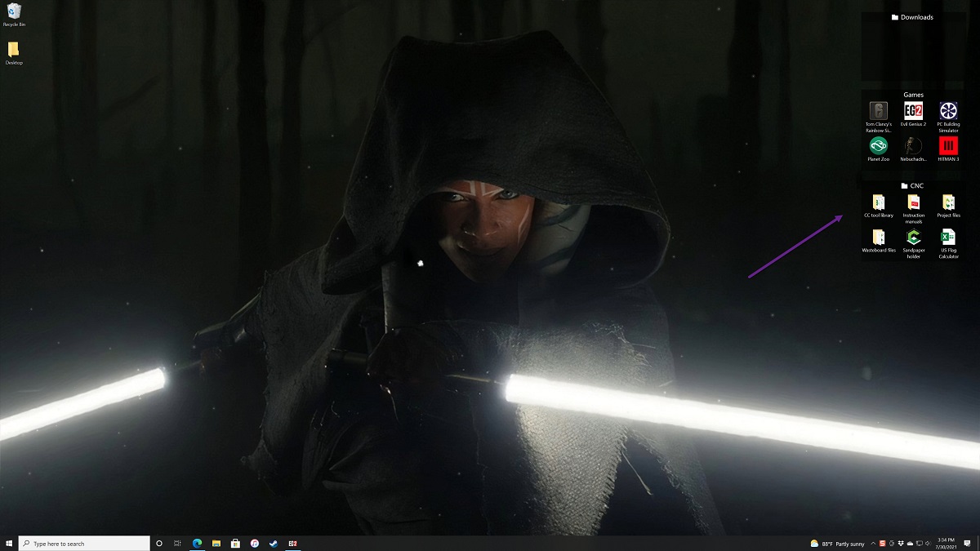
Task: Open the Sandpaper holder file
Action: (913, 243)
